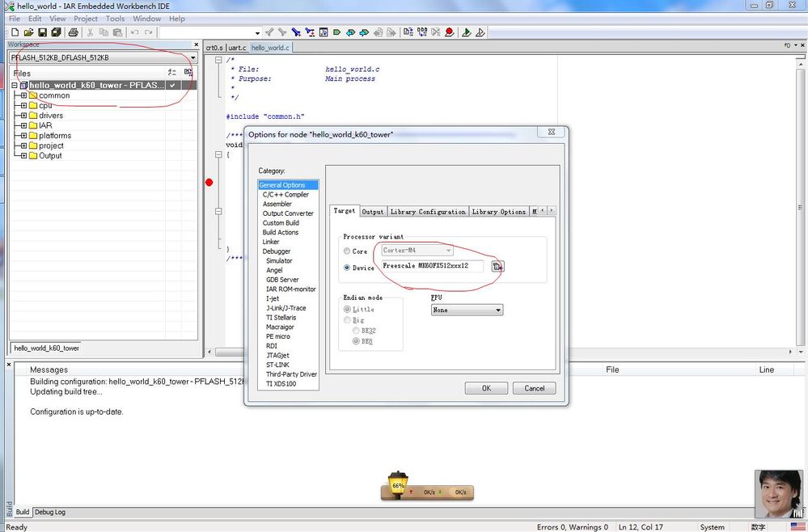Click the Copy toolbar icon
The width and height of the screenshot is (808, 532).
pos(104,32)
